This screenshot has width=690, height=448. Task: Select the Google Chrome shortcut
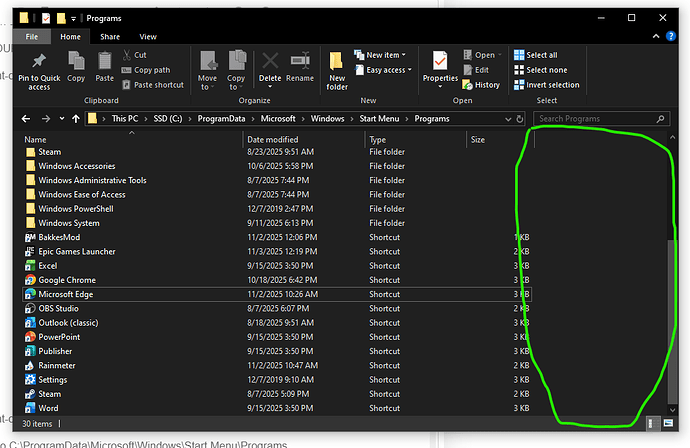point(67,280)
